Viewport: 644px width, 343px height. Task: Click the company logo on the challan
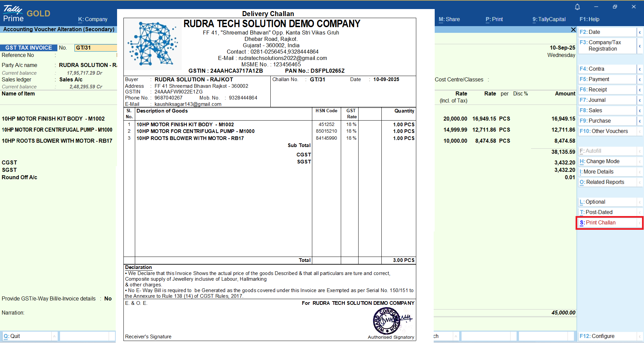(153, 44)
